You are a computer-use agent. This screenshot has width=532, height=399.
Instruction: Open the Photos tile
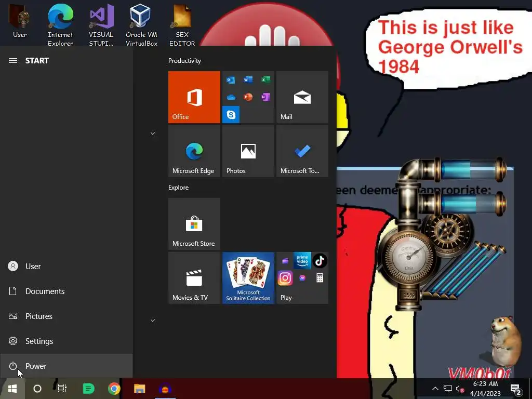(248, 151)
